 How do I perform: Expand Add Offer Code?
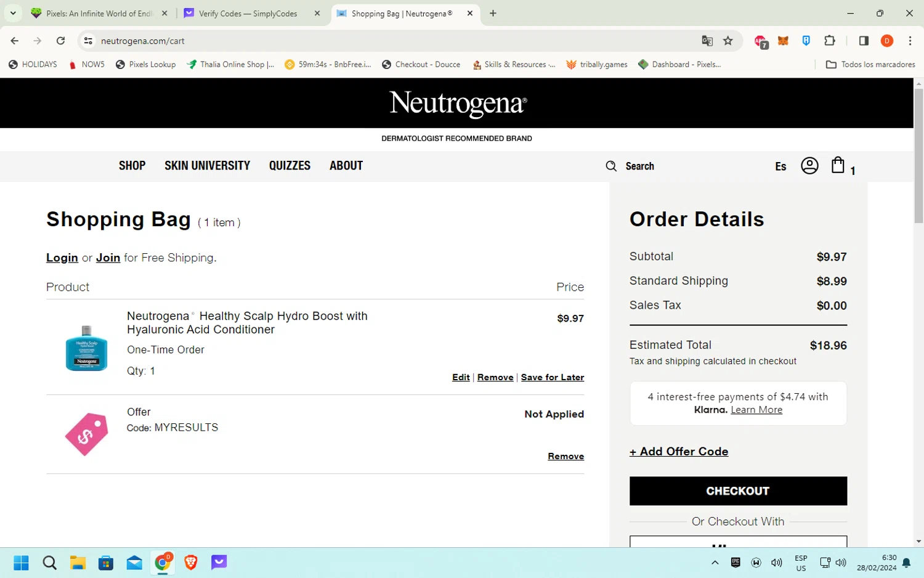[x=679, y=452]
